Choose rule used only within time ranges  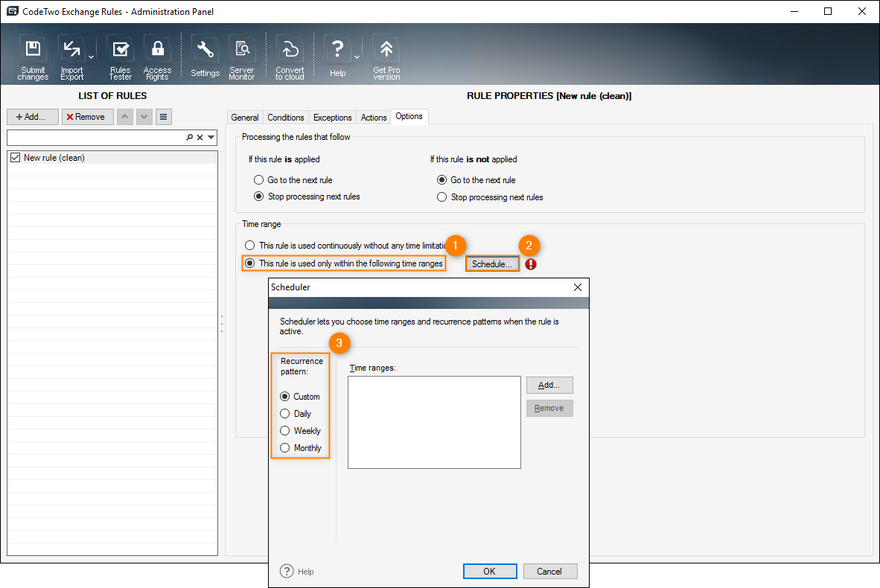[249, 263]
